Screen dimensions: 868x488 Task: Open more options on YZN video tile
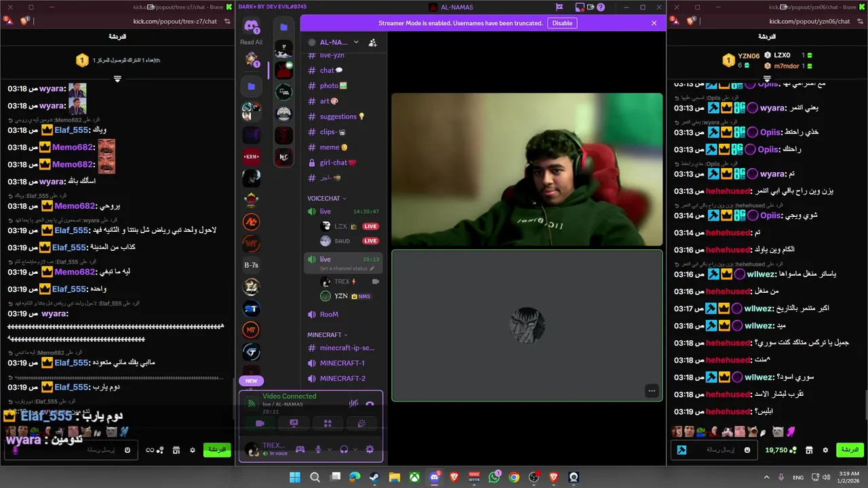pos(652,390)
